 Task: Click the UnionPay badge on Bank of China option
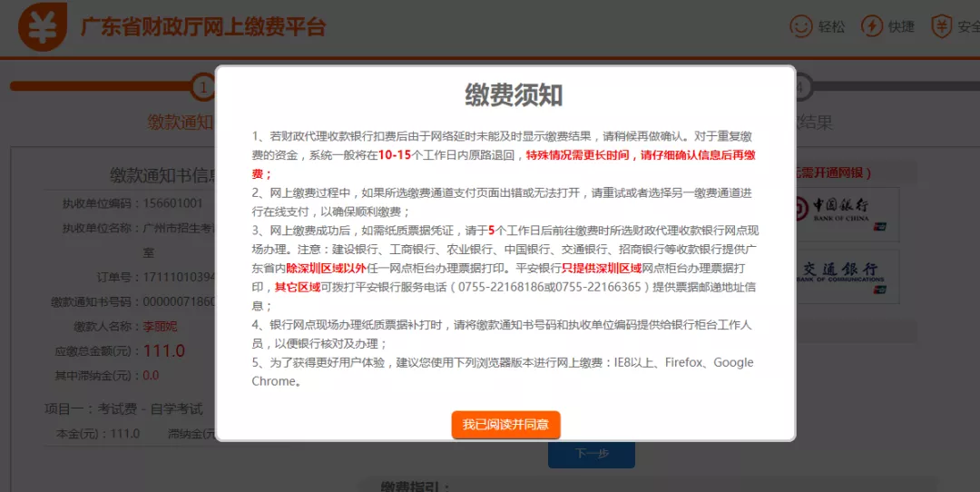[878, 227]
